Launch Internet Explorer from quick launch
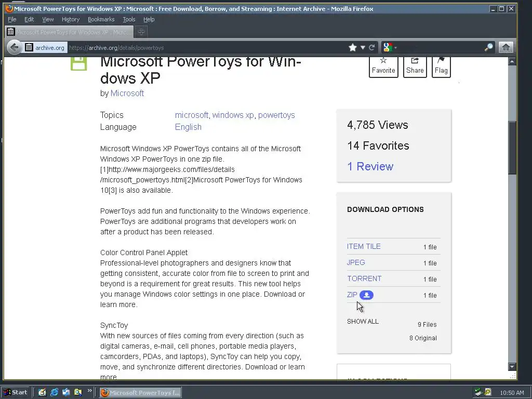 [x=54, y=393]
